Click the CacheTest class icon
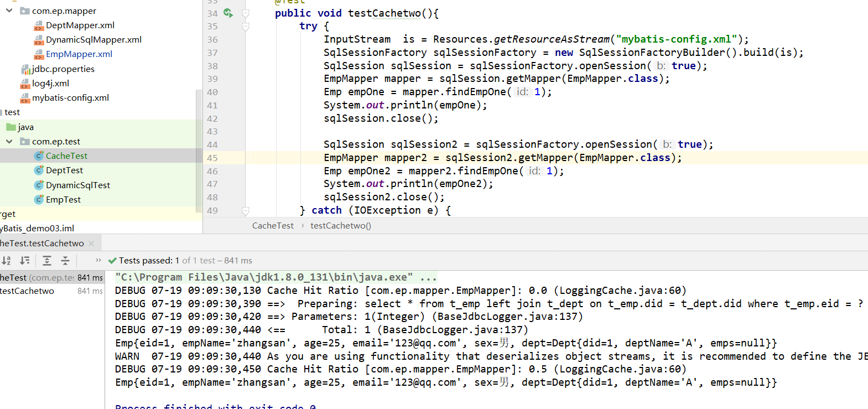Image resolution: width=868 pixels, height=409 pixels. [39, 156]
